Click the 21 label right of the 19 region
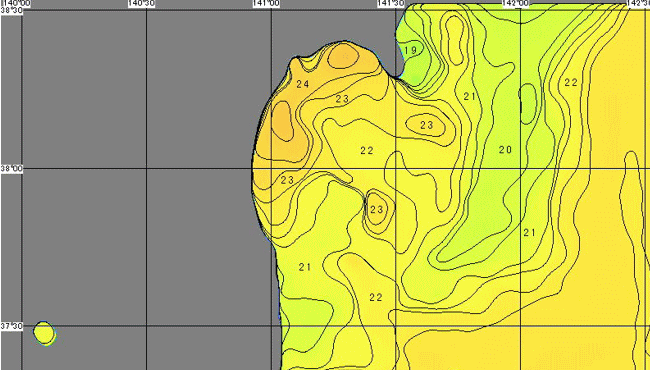The width and height of the screenshot is (650, 370). coord(469,97)
